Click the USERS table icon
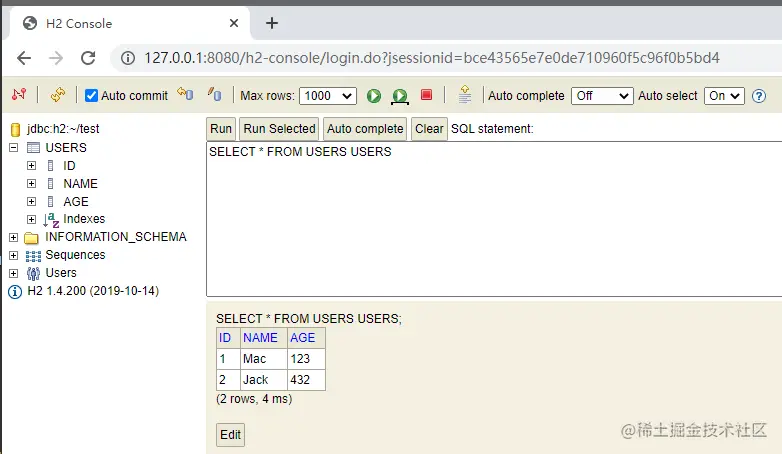The width and height of the screenshot is (782, 454). click(33, 148)
